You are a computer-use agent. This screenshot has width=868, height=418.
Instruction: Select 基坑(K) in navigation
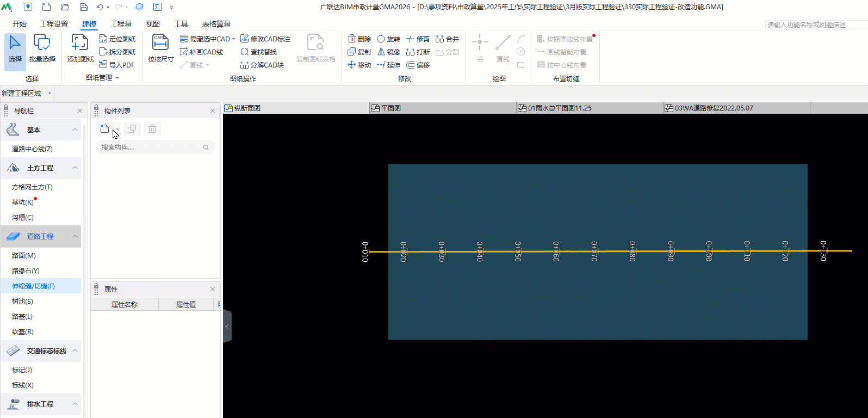[x=23, y=202]
